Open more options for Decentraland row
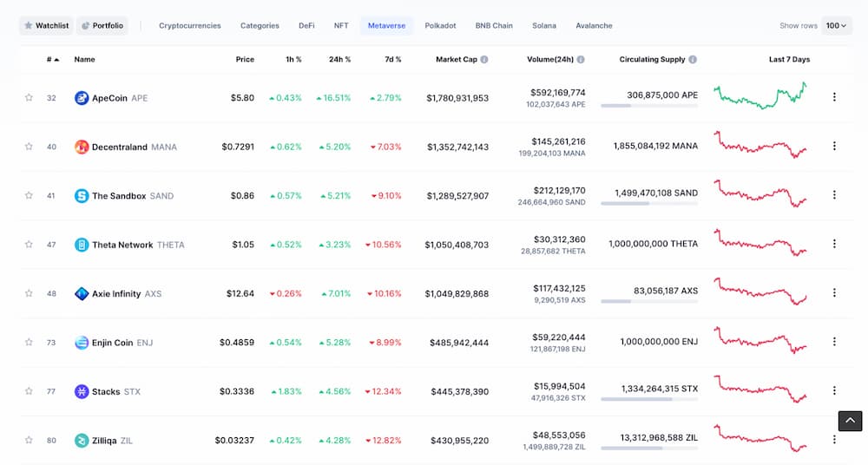The height and width of the screenshot is (465, 868). (x=833, y=146)
